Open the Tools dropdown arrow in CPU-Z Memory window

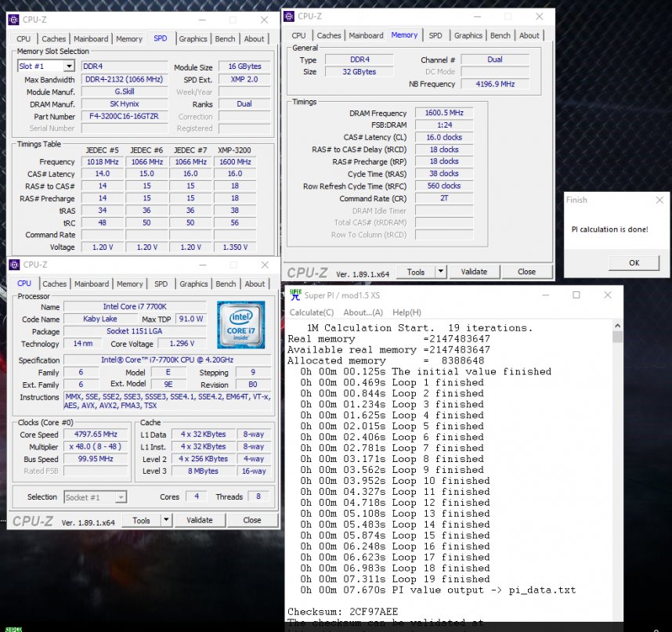coord(441,271)
